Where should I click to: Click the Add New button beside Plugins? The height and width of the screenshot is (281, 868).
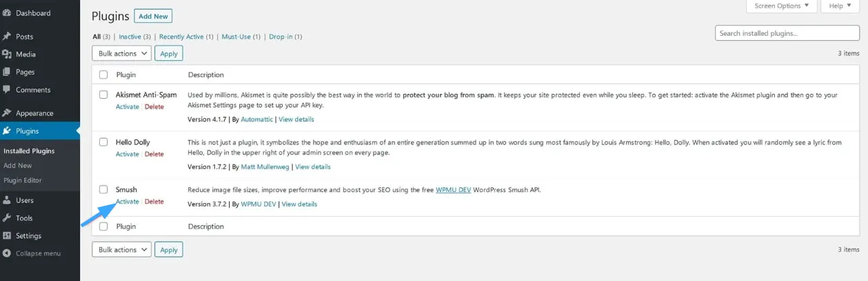click(153, 16)
